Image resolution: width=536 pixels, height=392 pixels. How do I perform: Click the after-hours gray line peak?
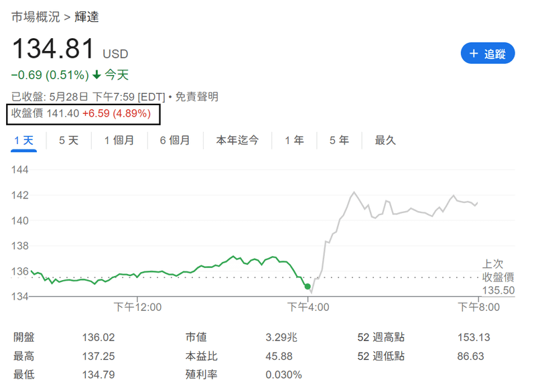coord(353,192)
